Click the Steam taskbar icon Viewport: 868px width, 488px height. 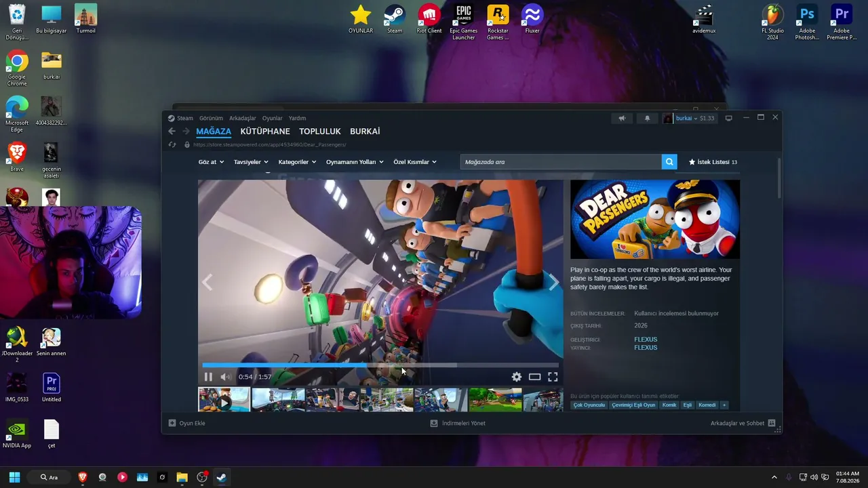pyautogui.click(x=222, y=477)
